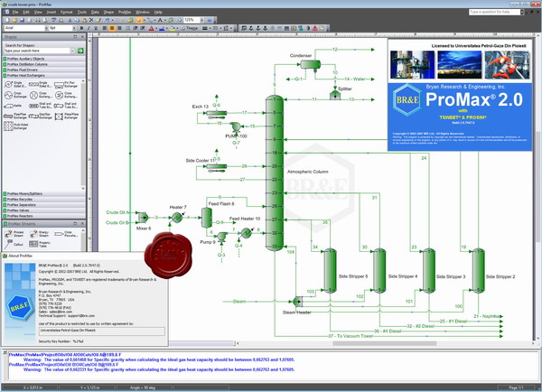Select the Gas/Gas Exchanger shape
The image size is (542, 392).
pos(40,117)
